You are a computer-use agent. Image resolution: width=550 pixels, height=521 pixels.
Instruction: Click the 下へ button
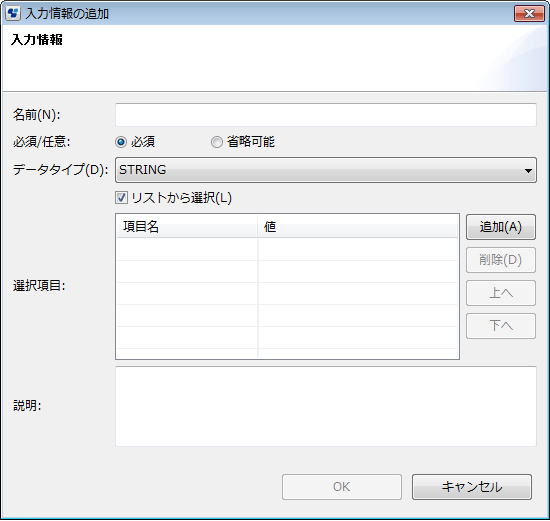pos(501,326)
